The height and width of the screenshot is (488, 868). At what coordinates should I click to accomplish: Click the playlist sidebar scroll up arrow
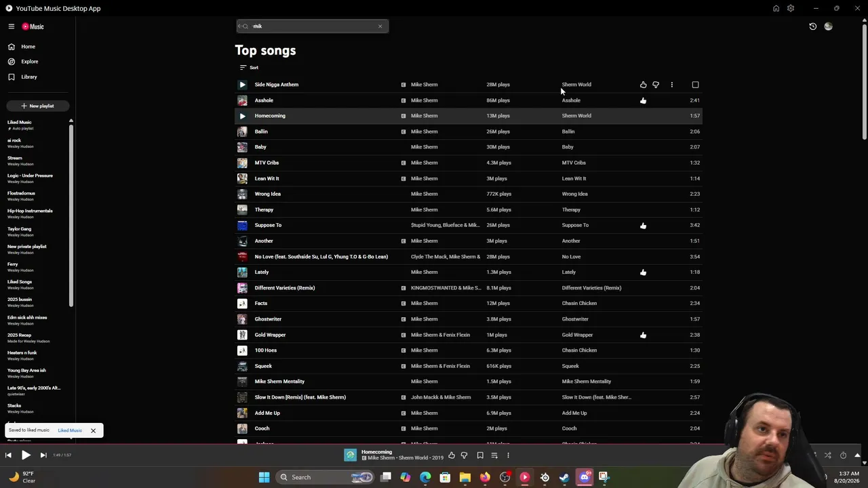pyautogui.click(x=71, y=121)
